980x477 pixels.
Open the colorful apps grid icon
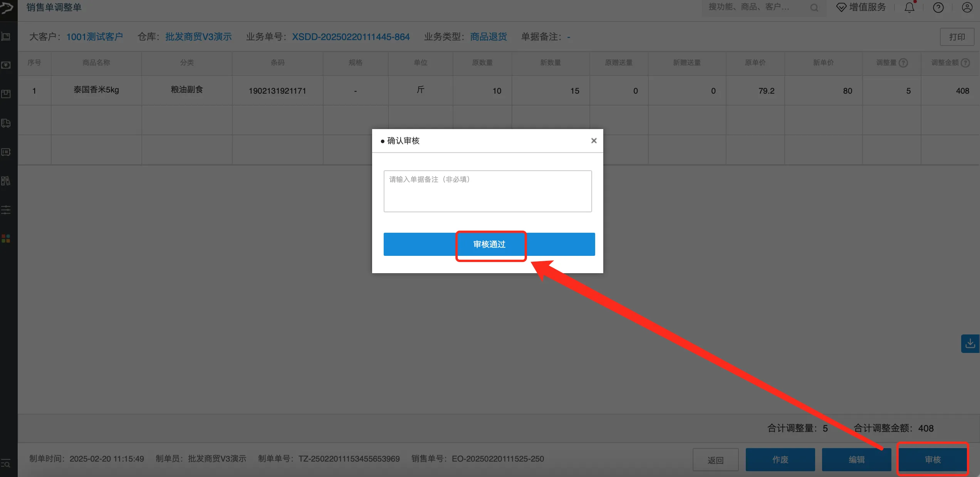point(6,239)
